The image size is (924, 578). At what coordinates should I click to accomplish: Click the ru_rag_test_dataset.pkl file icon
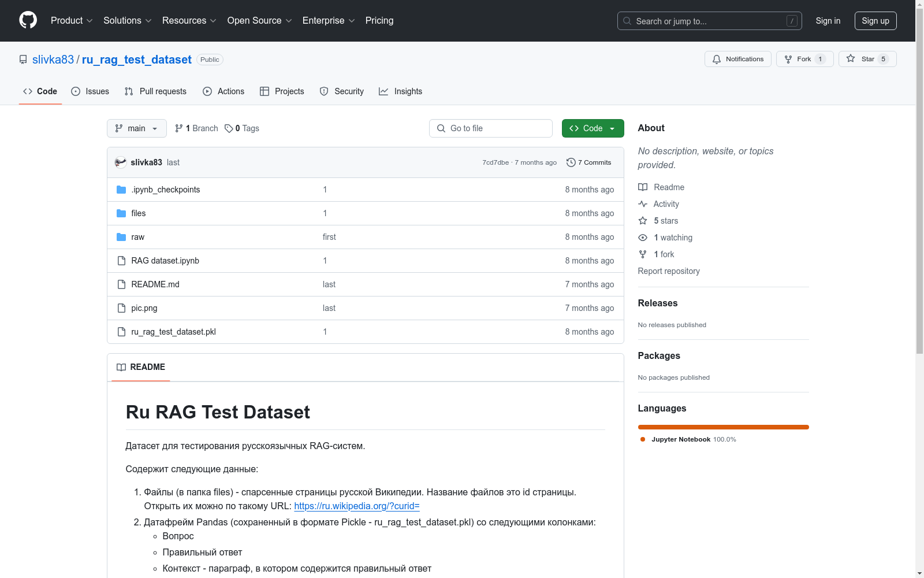click(x=121, y=332)
